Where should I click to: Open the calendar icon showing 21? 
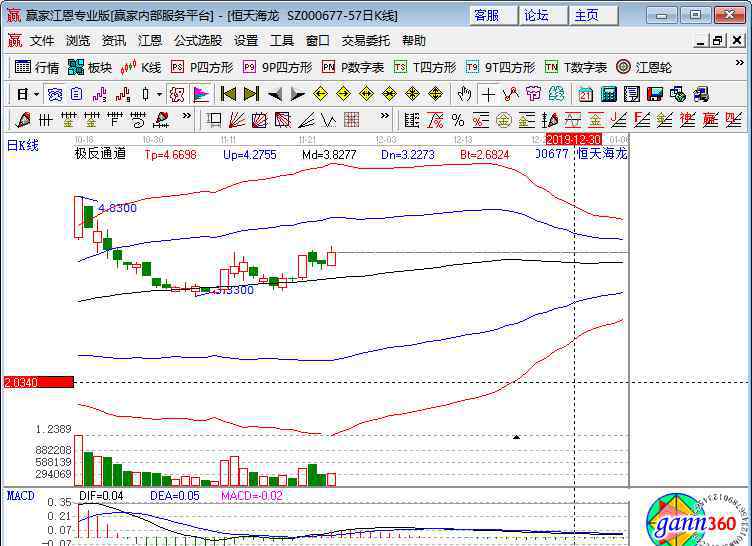[x=585, y=94]
